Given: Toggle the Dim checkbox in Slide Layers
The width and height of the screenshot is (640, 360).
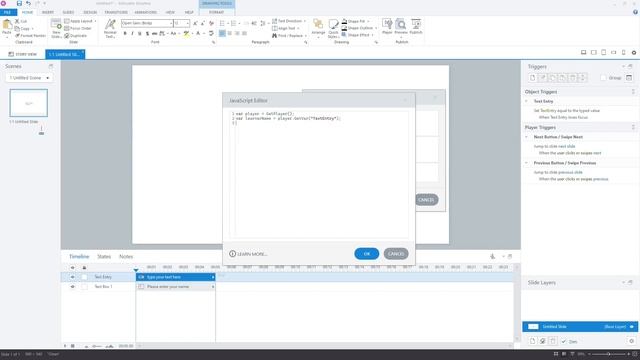Looking at the screenshot, I should 564,341.
